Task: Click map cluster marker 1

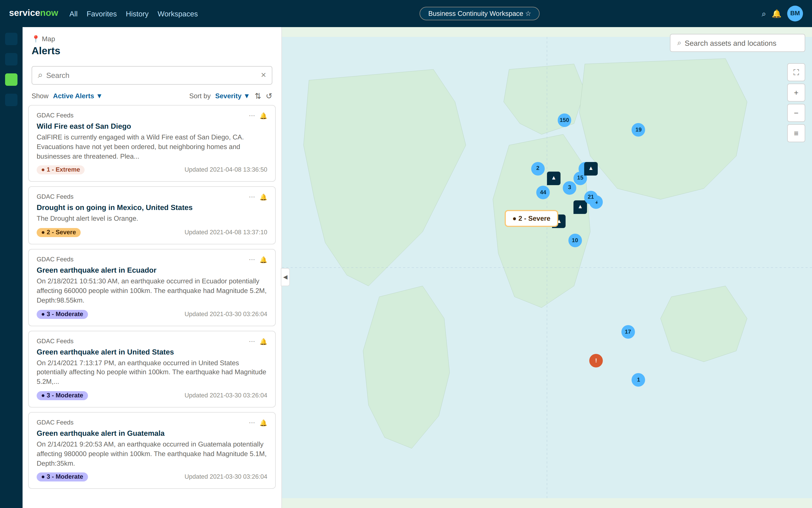Action: [x=638, y=380]
